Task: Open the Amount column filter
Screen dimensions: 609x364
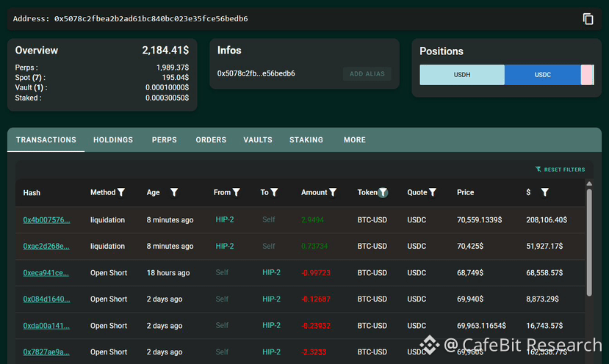Action: pyautogui.click(x=333, y=192)
